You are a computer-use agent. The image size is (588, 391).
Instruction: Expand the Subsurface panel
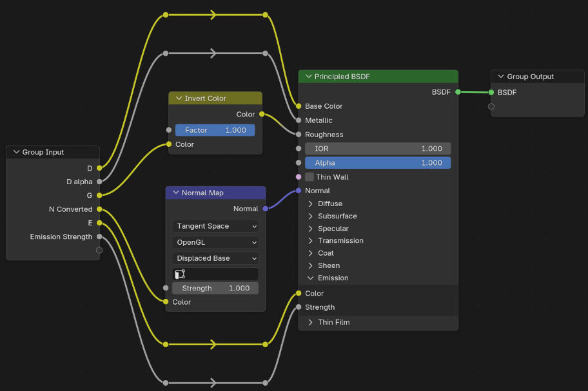(310, 216)
